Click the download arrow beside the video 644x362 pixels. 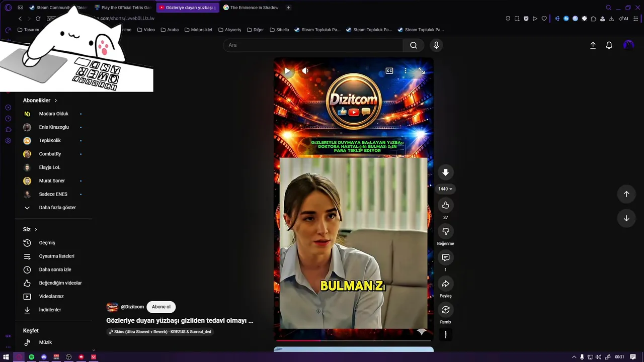pyautogui.click(x=445, y=172)
